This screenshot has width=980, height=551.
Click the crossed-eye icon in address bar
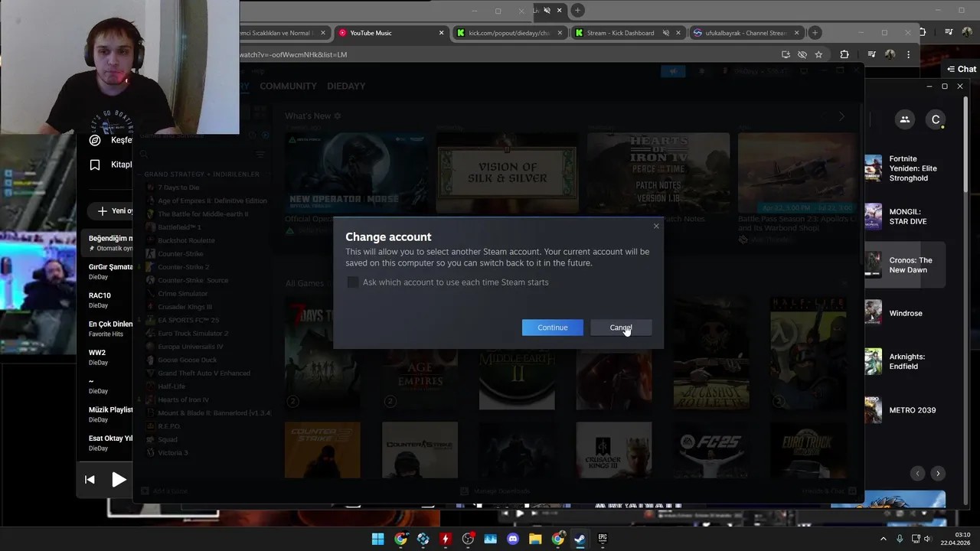[x=802, y=54]
